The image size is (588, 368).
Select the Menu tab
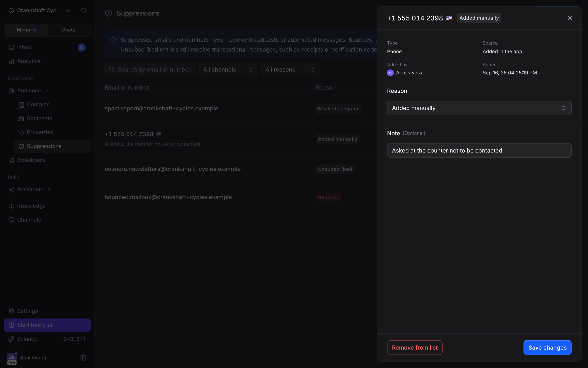[26, 30]
